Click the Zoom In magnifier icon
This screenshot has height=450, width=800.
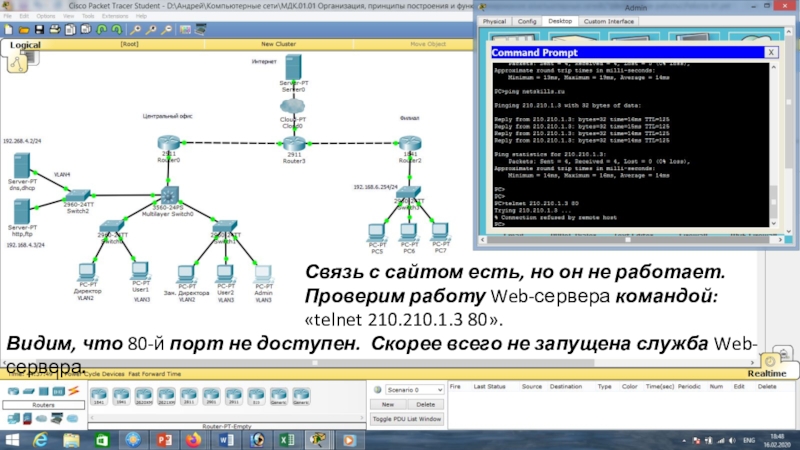[136, 30]
